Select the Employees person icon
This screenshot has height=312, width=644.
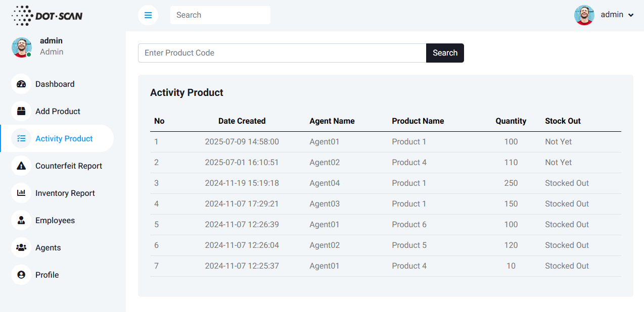21,220
